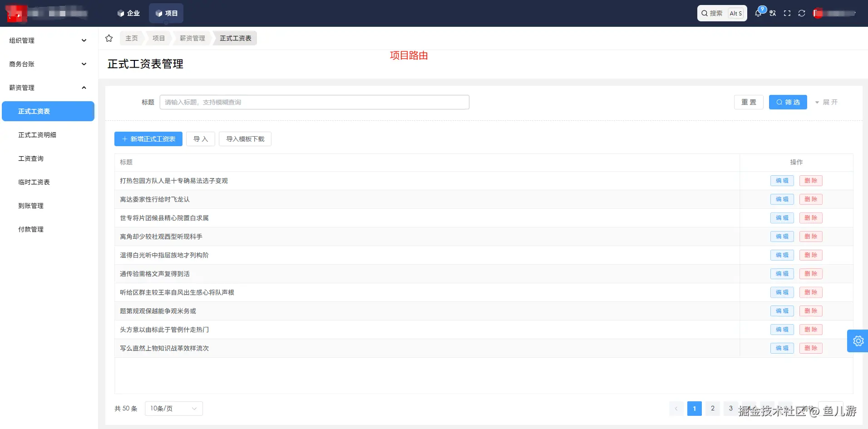Go to 主页 breadcrumb
The width and height of the screenshot is (868, 429).
[x=132, y=38]
